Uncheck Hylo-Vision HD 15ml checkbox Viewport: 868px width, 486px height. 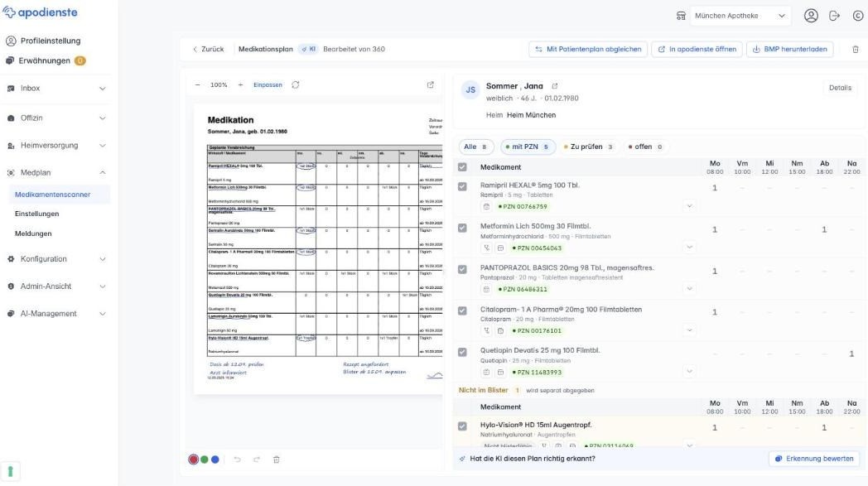[462, 426]
